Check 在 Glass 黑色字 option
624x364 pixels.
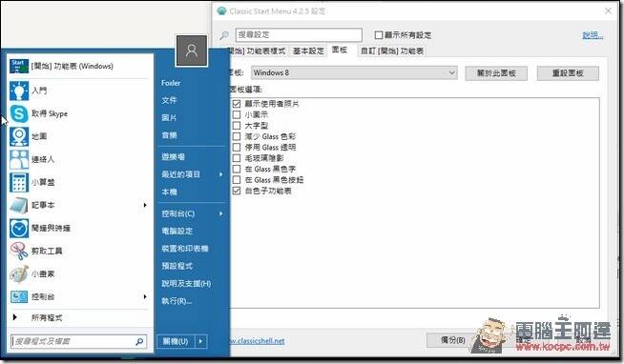click(237, 169)
